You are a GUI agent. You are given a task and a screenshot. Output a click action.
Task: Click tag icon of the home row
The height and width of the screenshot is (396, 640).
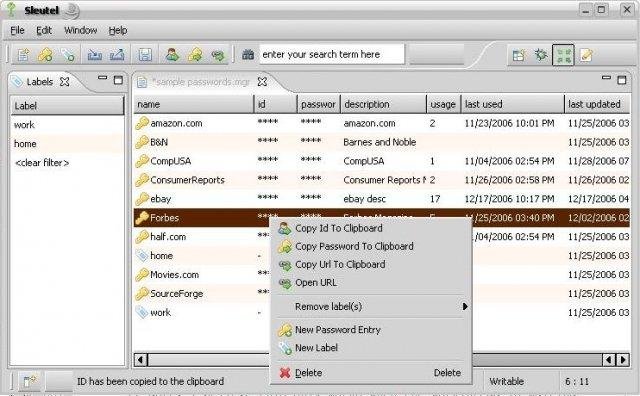click(142, 256)
